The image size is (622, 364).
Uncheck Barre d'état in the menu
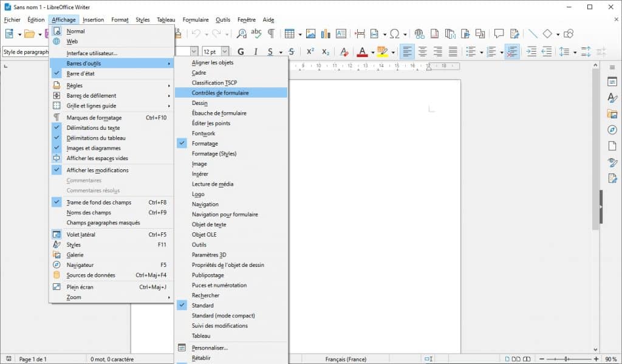pyautogui.click(x=112, y=73)
